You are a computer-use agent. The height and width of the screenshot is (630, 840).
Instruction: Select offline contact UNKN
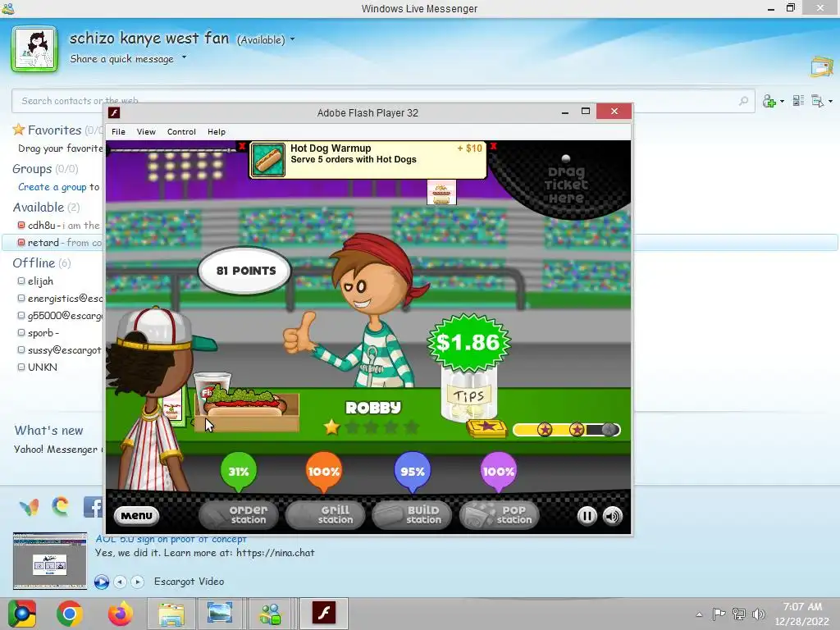pos(43,367)
